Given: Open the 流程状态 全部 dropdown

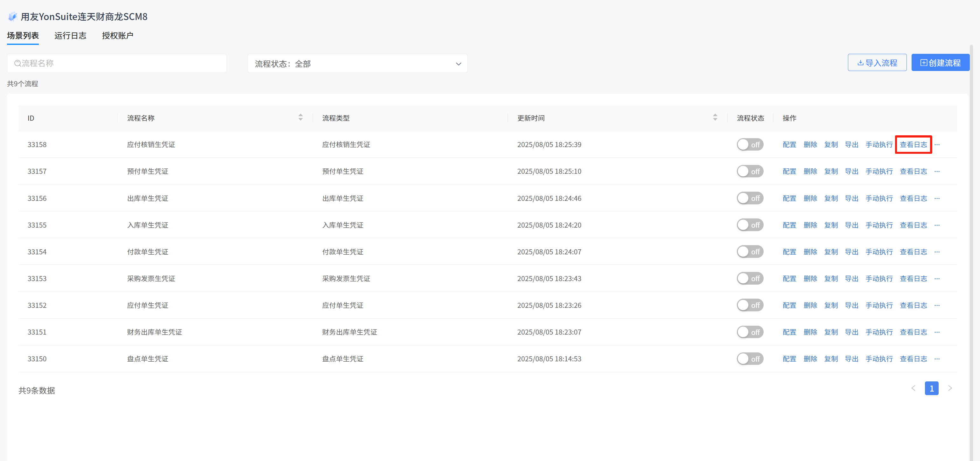Looking at the screenshot, I should coord(357,64).
